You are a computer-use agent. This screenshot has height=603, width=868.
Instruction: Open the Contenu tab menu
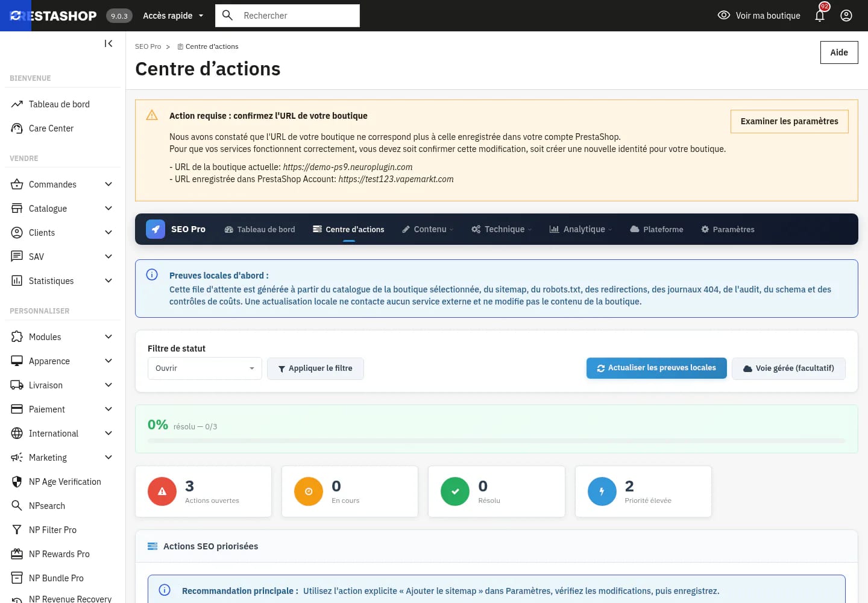click(x=428, y=229)
